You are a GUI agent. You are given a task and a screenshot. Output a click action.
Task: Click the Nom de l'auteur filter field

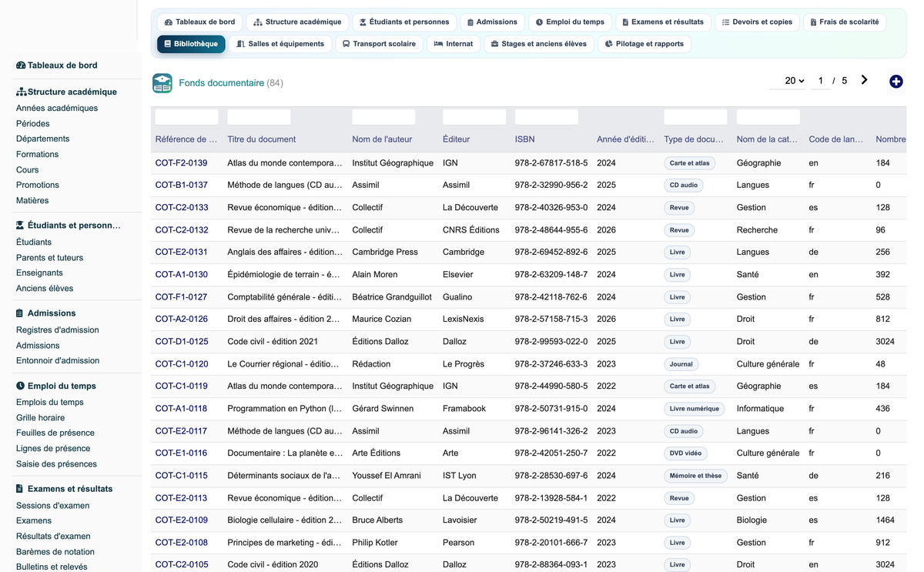(383, 117)
